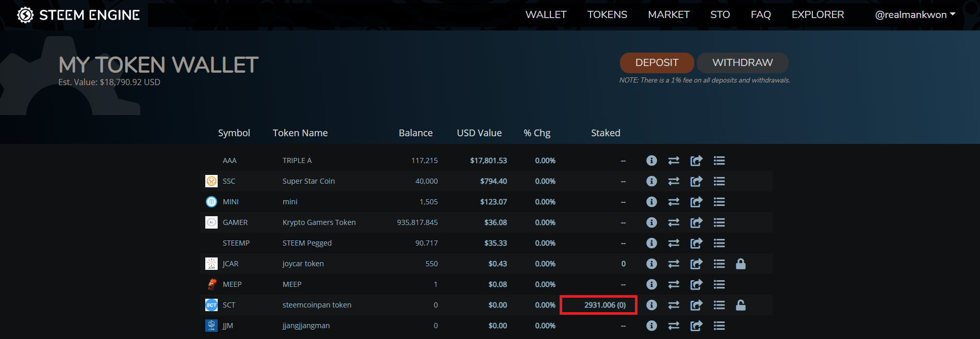The height and width of the screenshot is (339, 980).
Task: Stake JCAR using the lock icon
Action: tap(741, 264)
